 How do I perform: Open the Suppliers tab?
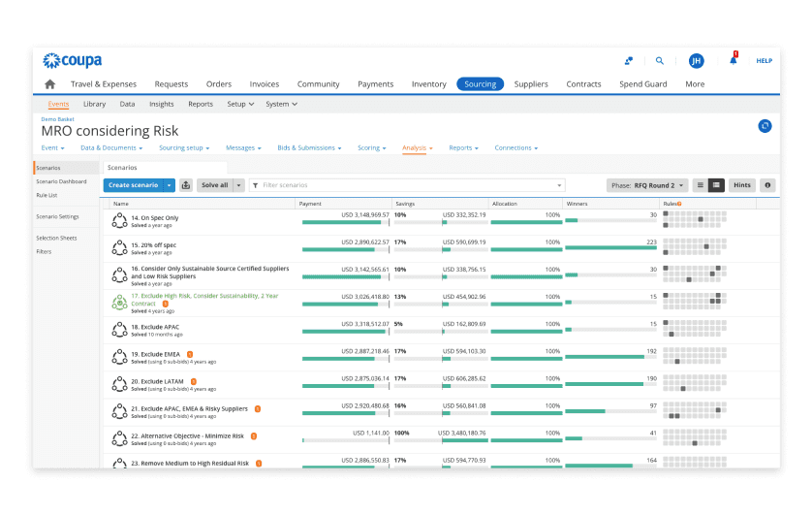pos(531,84)
